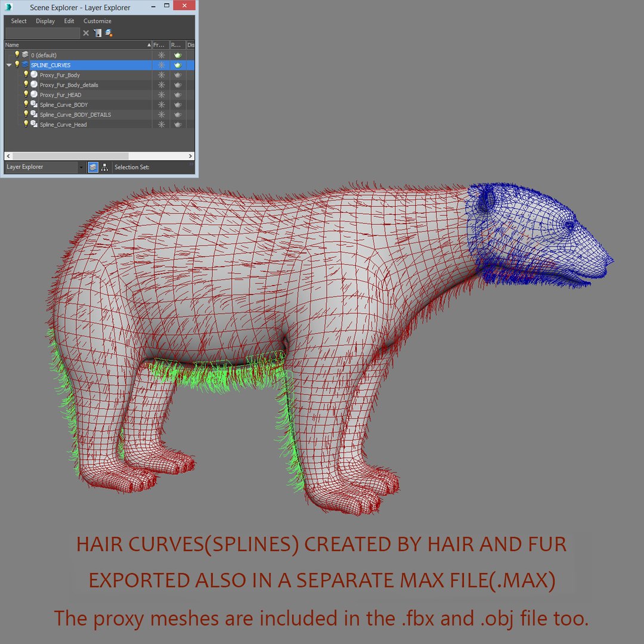
Task: Toggle visibility bulb of Proxy_Fur_Body
Action: click(26, 75)
